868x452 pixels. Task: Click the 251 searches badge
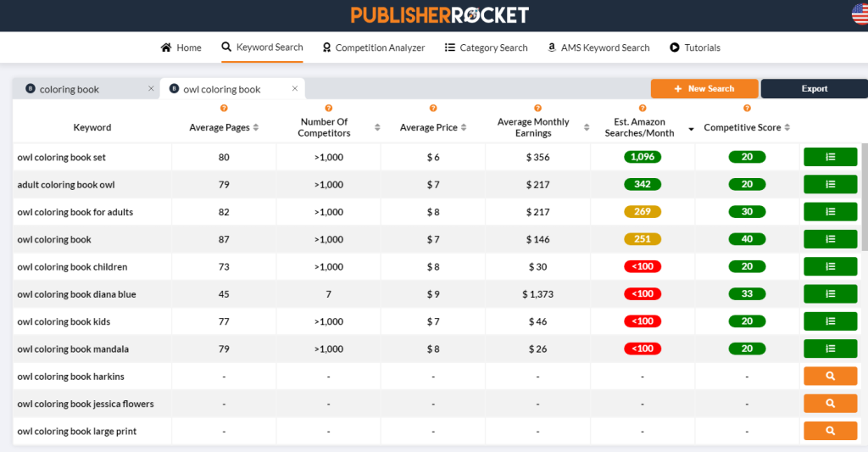(x=643, y=239)
